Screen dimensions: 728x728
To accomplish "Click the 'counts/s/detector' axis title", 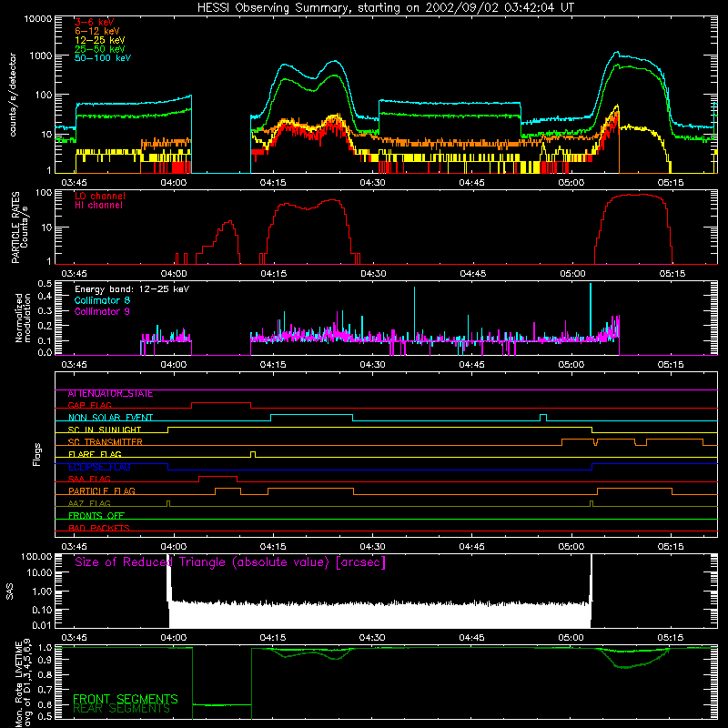I will [13, 95].
